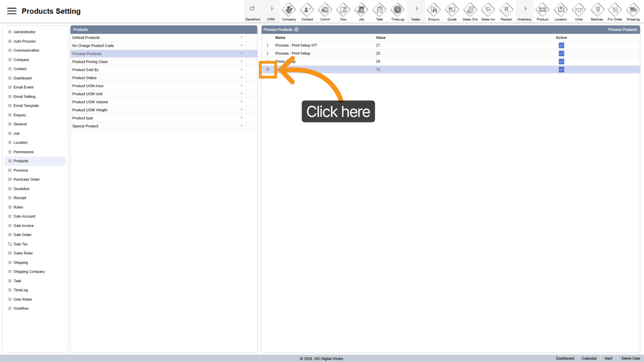Screen dimensions: 644x362
Task: Open the Contact module icon
Action: pyautogui.click(x=307, y=10)
